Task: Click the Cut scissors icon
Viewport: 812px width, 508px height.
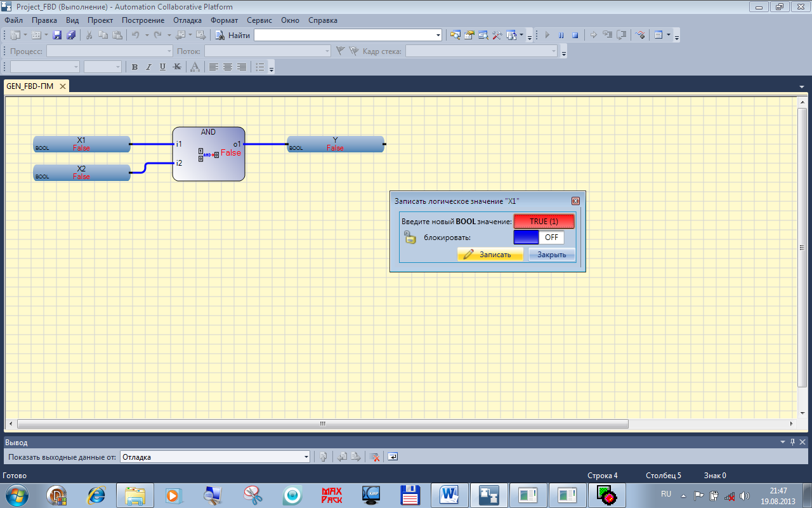Action: tap(89, 35)
